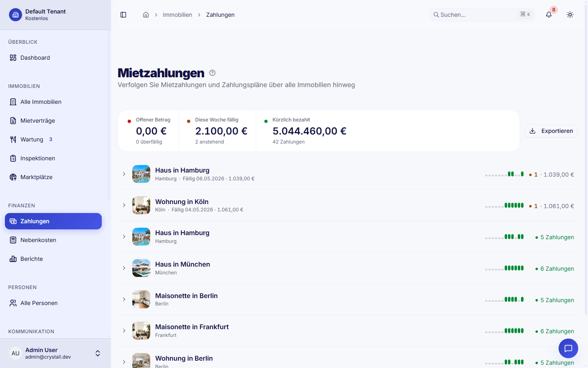This screenshot has height=368, width=588.
Task: Open the Inspektionen sidebar item
Action: pos(53,158)
